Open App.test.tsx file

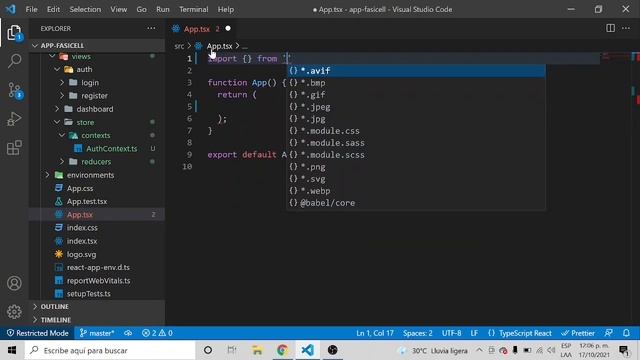(x=87, y=201)
